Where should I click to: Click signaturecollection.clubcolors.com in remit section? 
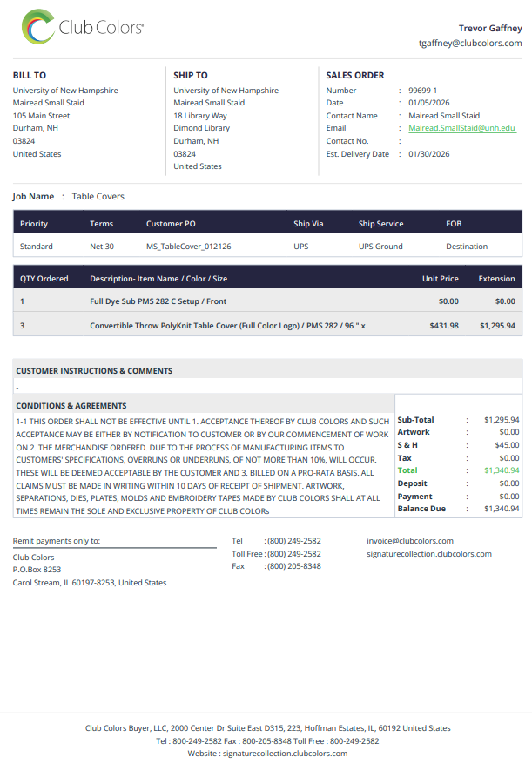(429, 554)
